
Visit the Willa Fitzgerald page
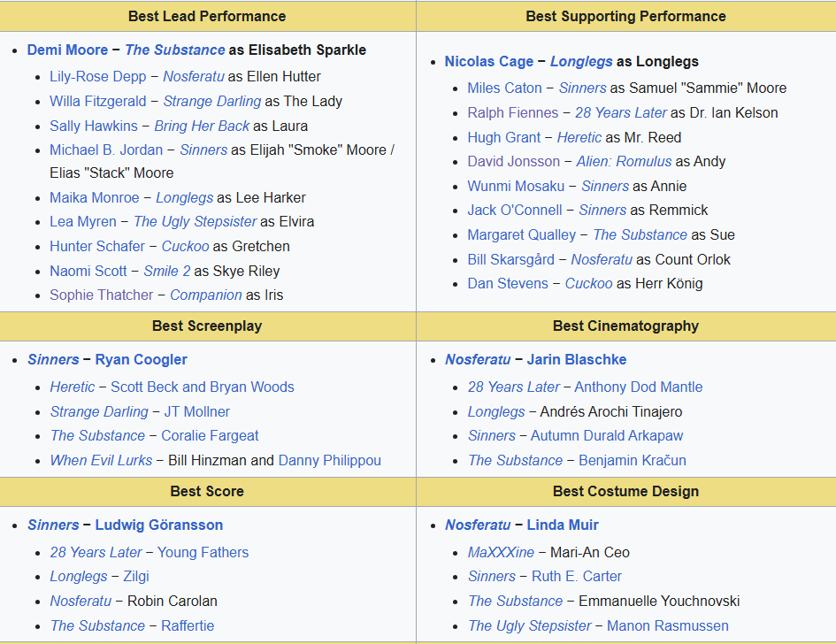[x=97, y=102]
